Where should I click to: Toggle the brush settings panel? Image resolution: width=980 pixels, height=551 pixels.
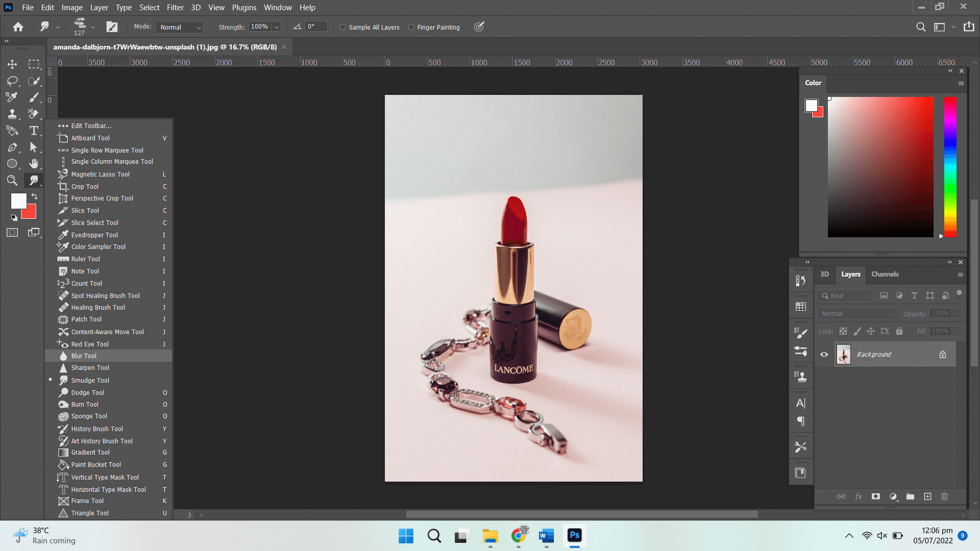(x=112, y=27)
